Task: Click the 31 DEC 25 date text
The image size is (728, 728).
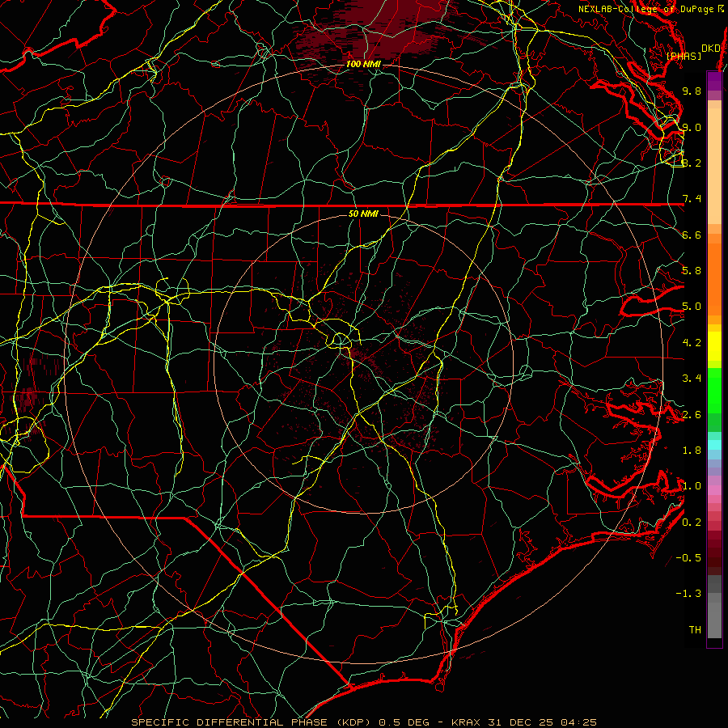Action: pos(521,722)
